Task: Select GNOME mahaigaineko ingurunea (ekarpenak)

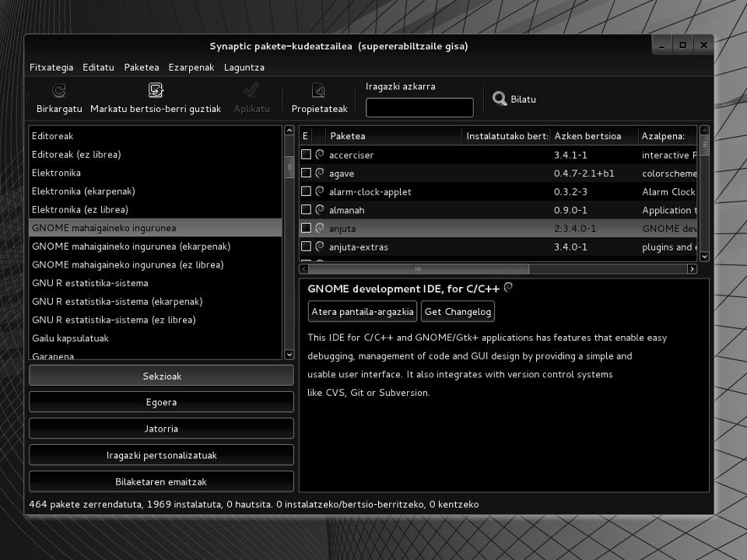Action: (156, 247)
